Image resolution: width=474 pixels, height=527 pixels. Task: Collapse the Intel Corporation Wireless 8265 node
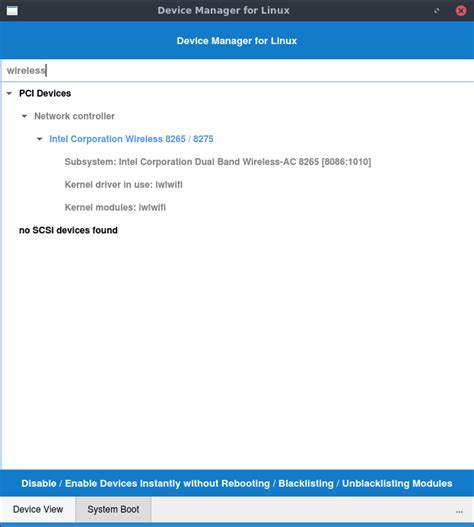coord(39,139)
